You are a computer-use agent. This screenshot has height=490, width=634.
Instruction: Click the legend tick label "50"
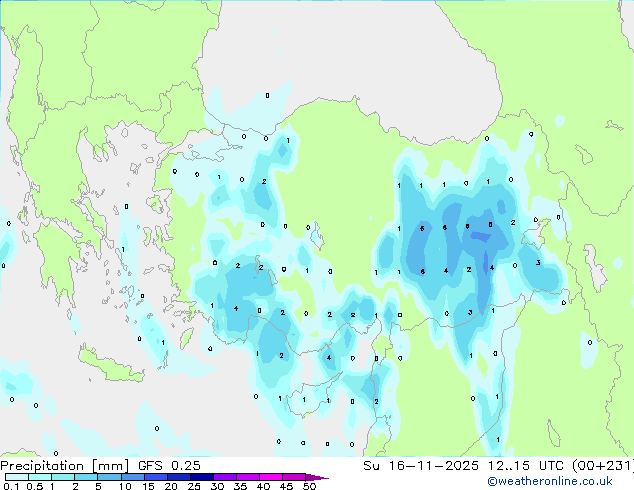[x=309, y=486]
